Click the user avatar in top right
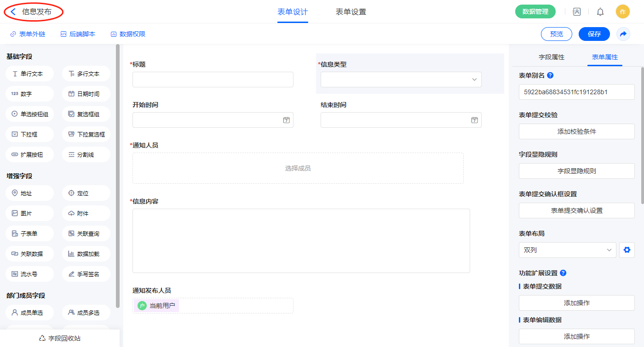The image size is (644, 347). point(622,12)
